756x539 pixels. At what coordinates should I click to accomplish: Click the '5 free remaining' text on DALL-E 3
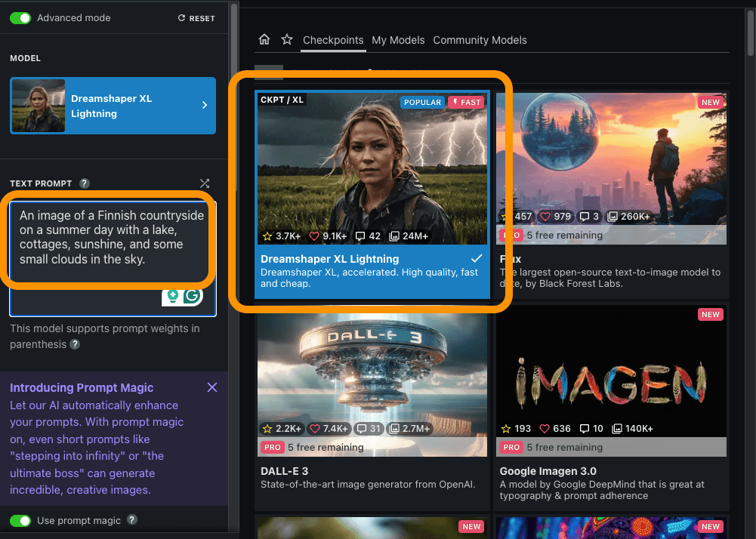coord(326,448)
